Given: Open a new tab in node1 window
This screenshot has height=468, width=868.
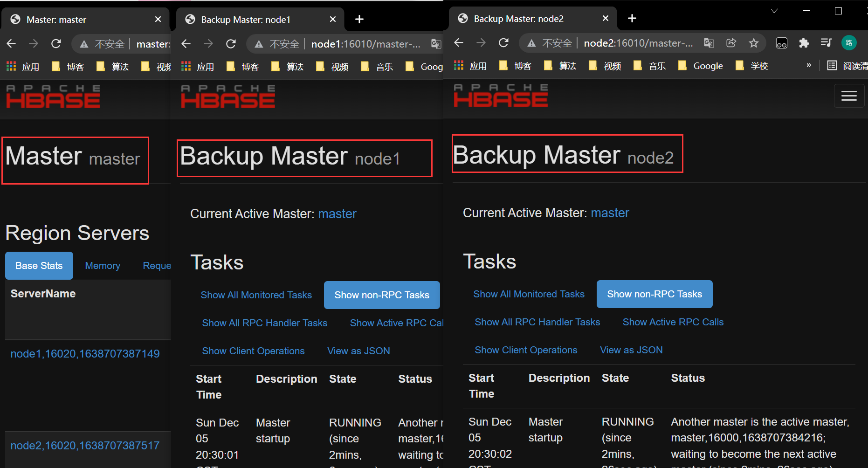Looking at the screenshot, I should tap(359, 19).
